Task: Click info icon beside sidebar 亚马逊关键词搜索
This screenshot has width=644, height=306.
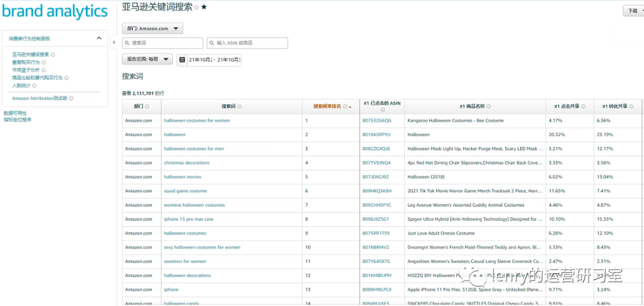Action: pos(53,54)
